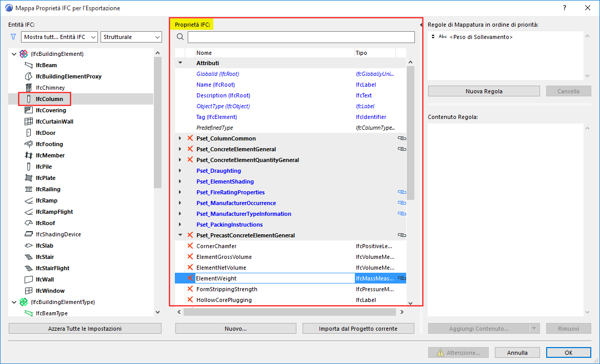Click the property search input field
The height and width of the screenshot is (364, 600).
[x=301, y=37]
